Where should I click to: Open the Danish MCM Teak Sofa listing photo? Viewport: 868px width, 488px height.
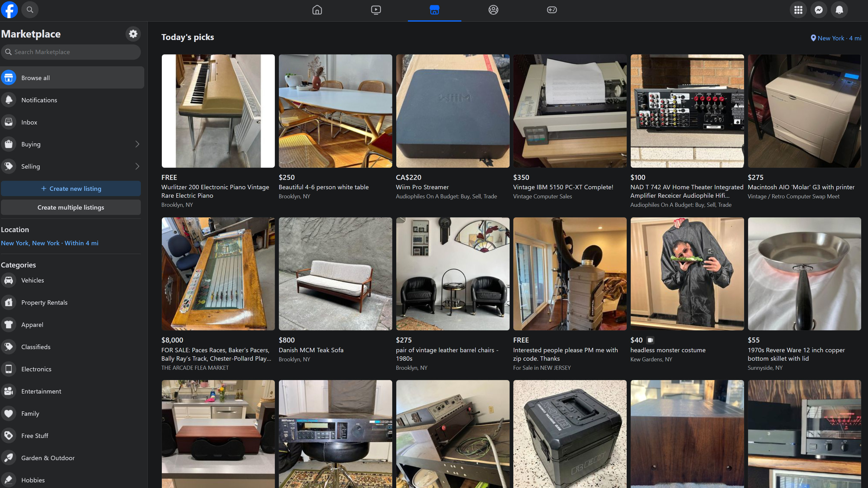pyautogui.click(x=335, y=273)
